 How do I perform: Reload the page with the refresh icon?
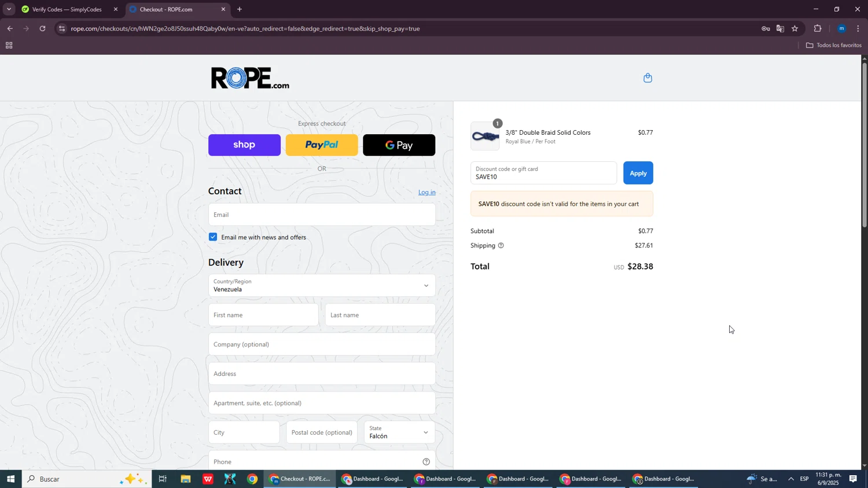tap(42, 28)
